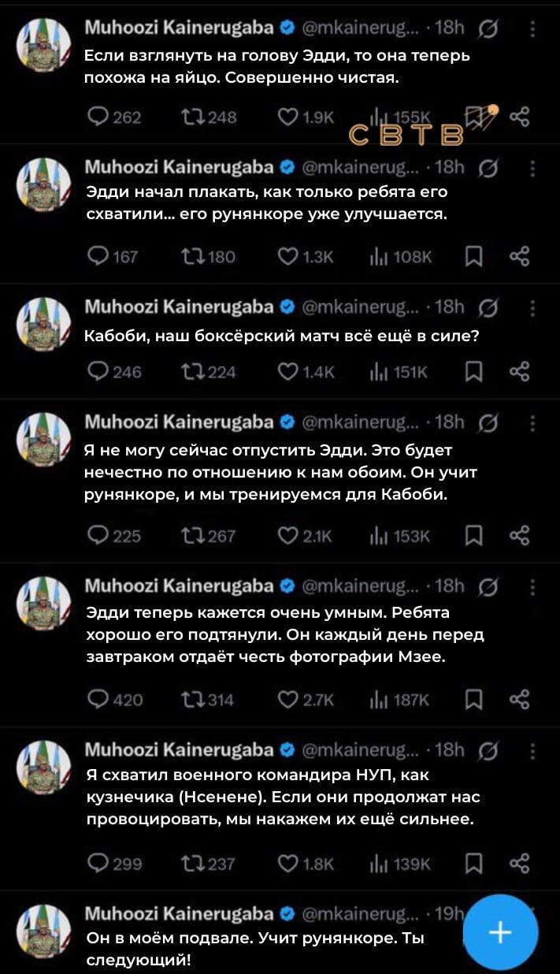Open Muhoozi Kainerugaba profile name in first tweet

click(x=179, y=29)
